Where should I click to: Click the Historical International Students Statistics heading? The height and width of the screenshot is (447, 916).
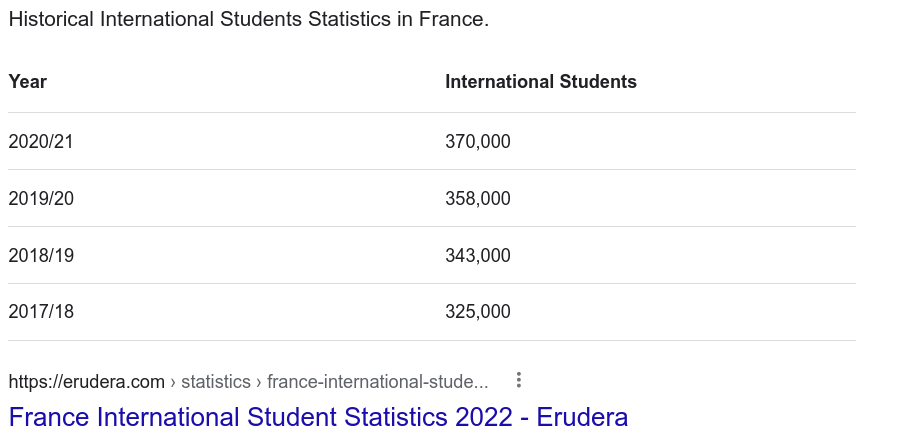[x=249, y=19]
